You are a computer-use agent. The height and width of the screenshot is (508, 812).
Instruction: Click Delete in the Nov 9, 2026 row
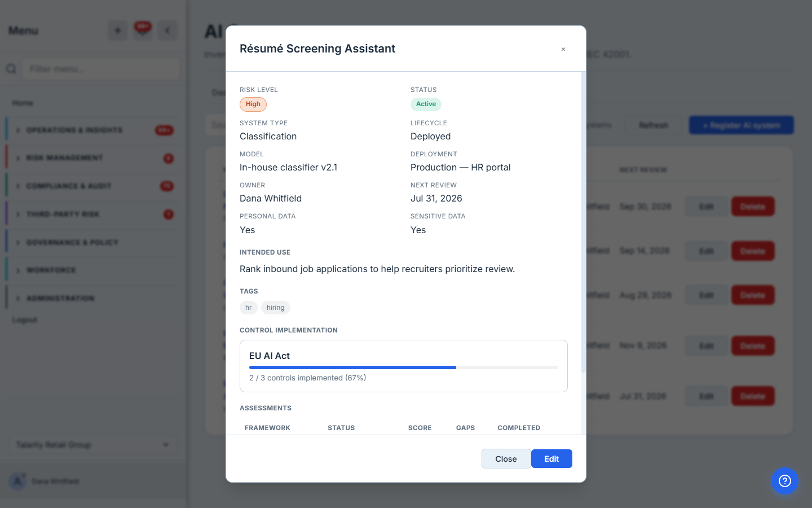(x=753, y=345)
